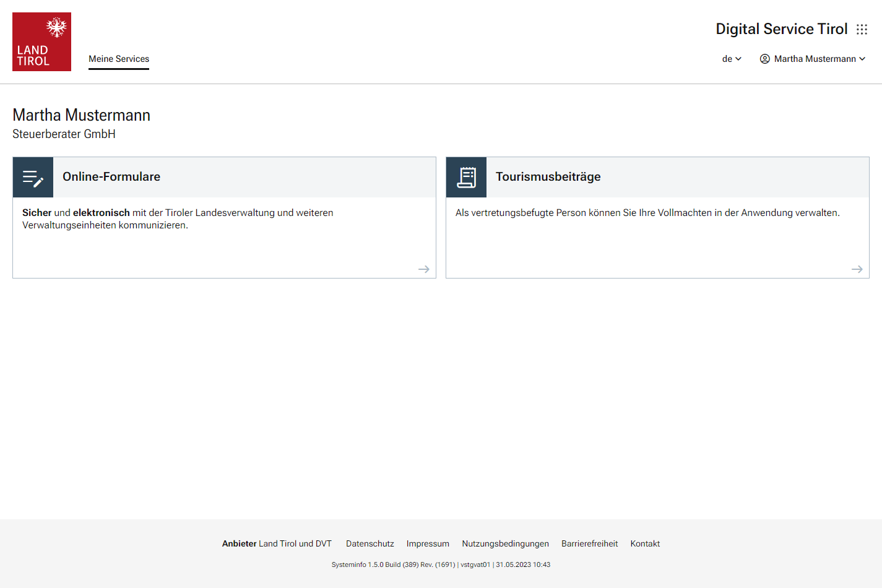Open the Barrierefreiheit footer link

589,543
